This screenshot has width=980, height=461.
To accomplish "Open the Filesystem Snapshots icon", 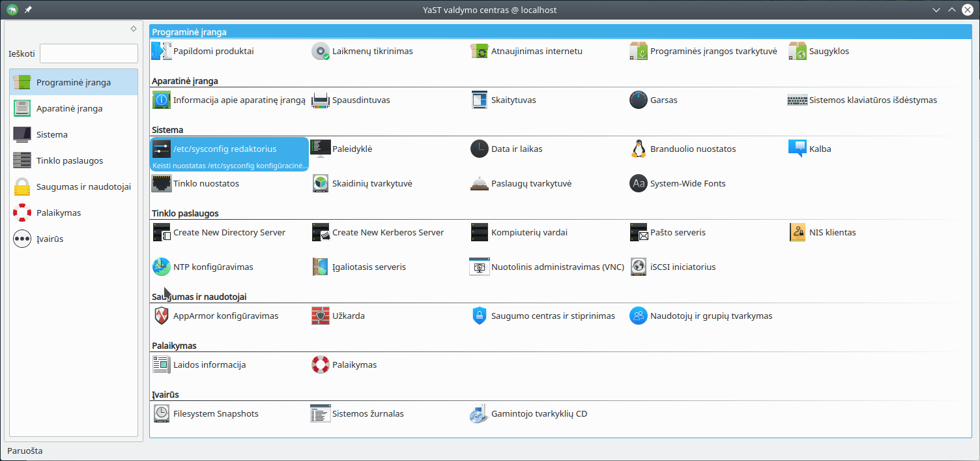I will coord(161,414).
